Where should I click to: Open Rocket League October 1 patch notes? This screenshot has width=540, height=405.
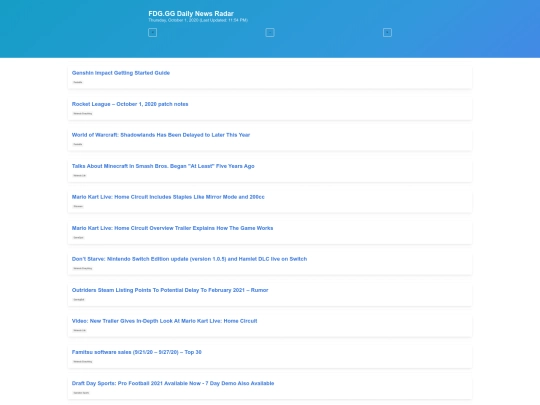(x=130, y=104)
